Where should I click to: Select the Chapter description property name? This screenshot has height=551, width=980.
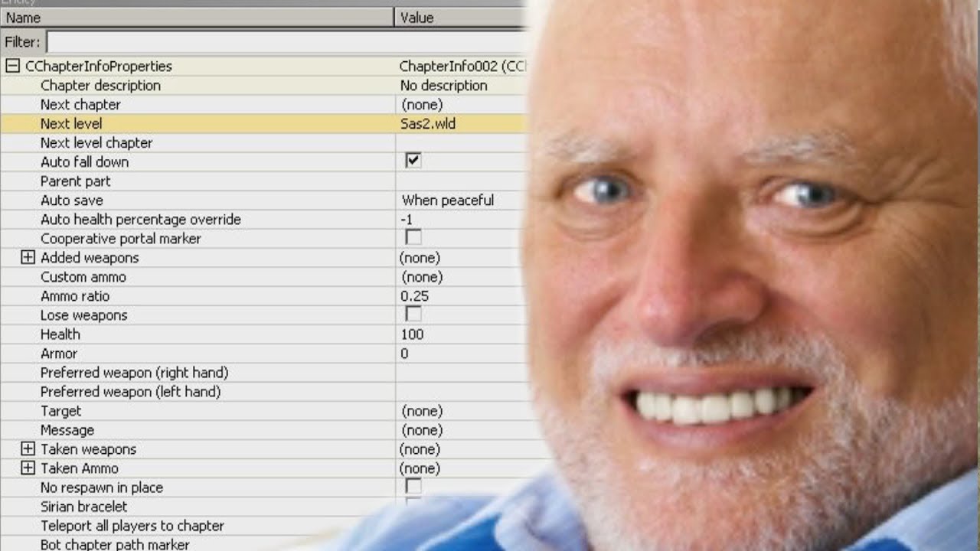pos(100,86)
